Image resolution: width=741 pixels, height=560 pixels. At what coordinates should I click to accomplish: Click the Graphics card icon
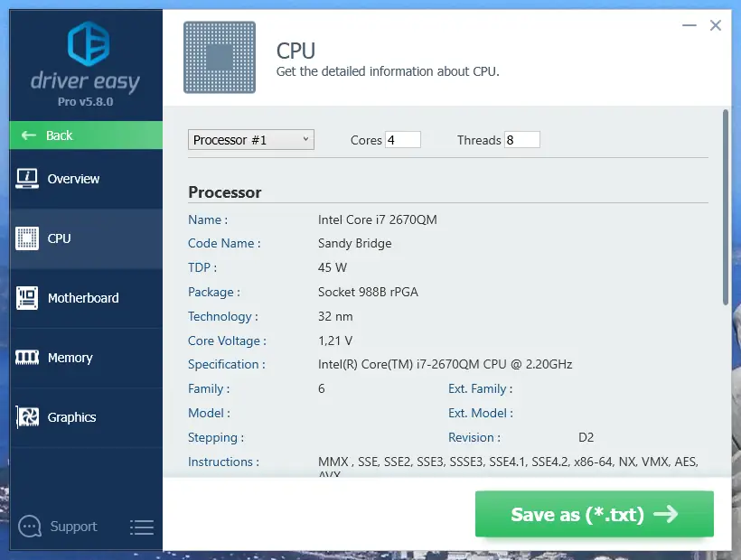pos(27,417)
